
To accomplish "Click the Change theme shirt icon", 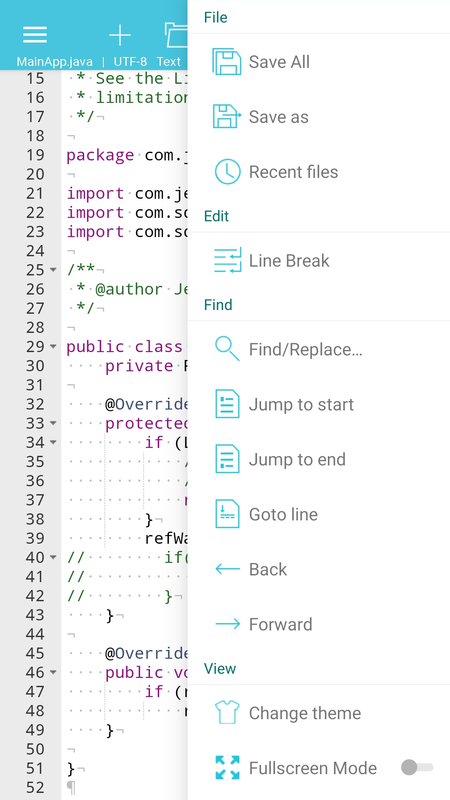I will click(227, 713).
